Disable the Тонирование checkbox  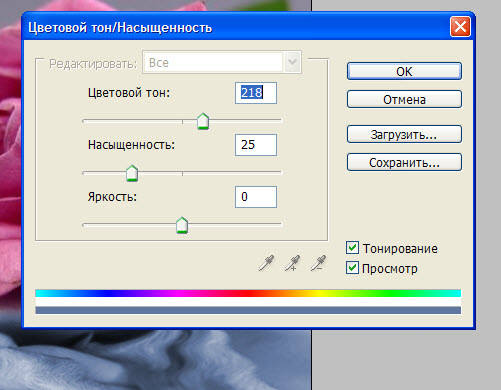(352, 248)
